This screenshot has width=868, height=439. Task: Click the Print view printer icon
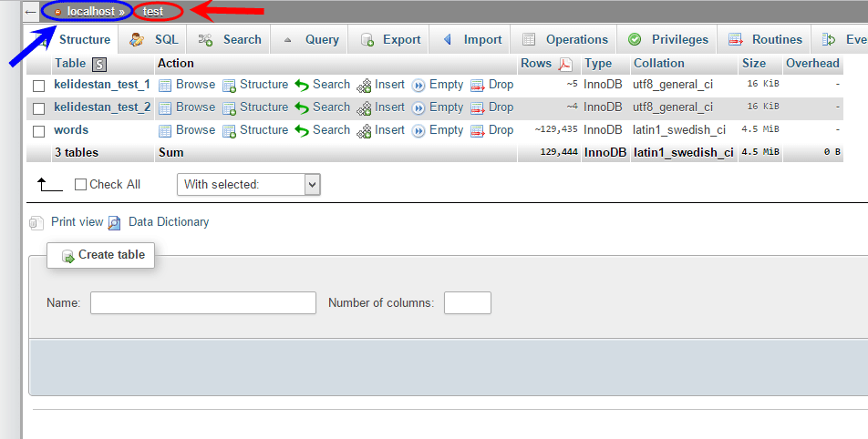(x=36, y=223)
